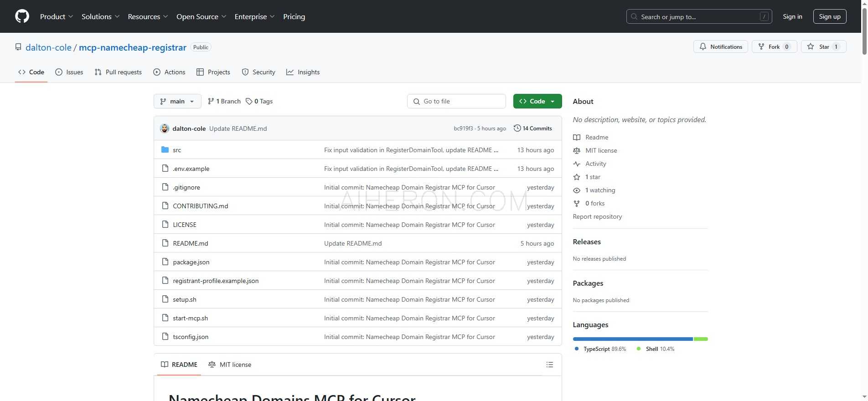Click the star icon beside 1 star
Viewport: 868px width, 401px height.
[x=577, y=177]
